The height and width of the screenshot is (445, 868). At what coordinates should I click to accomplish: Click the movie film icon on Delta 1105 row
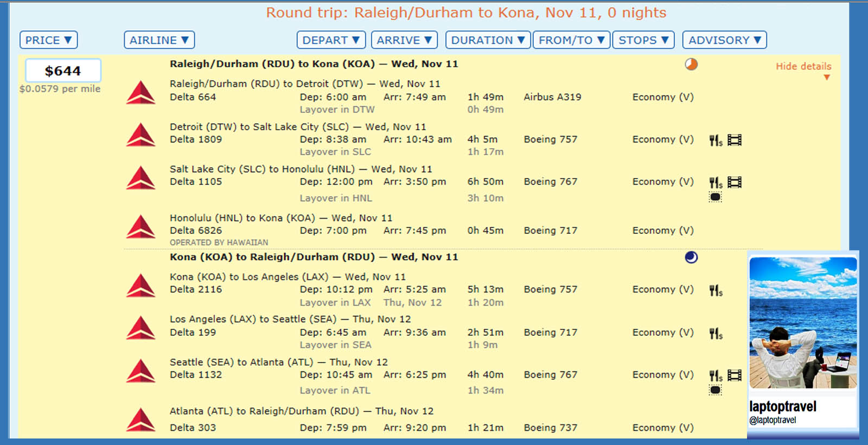click(x=735, y=182)
